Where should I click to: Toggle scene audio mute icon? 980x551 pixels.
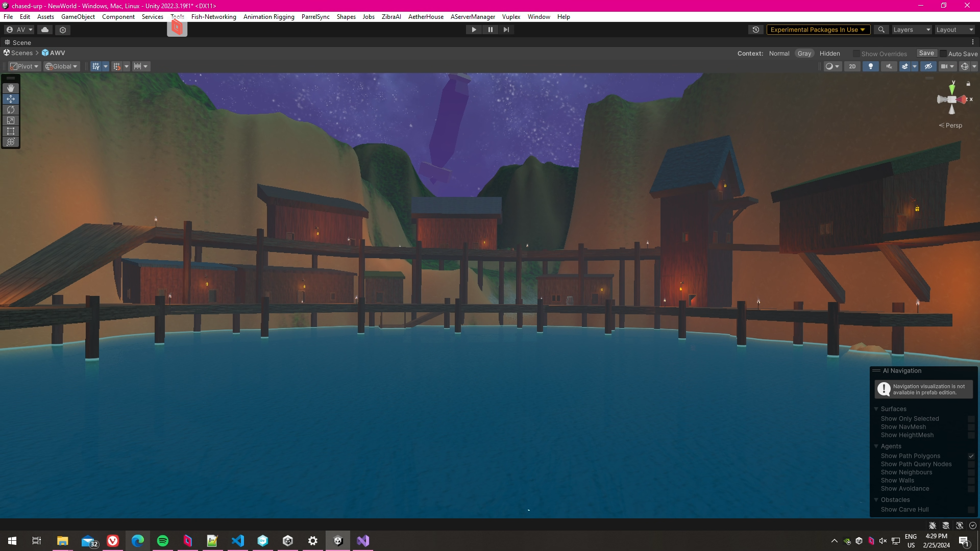click(889, 66)
